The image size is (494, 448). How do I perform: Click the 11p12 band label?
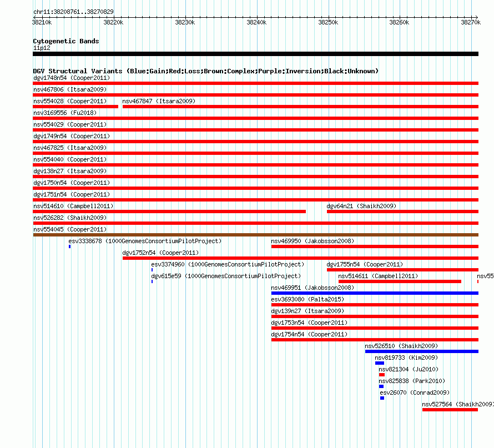[42, 48]
